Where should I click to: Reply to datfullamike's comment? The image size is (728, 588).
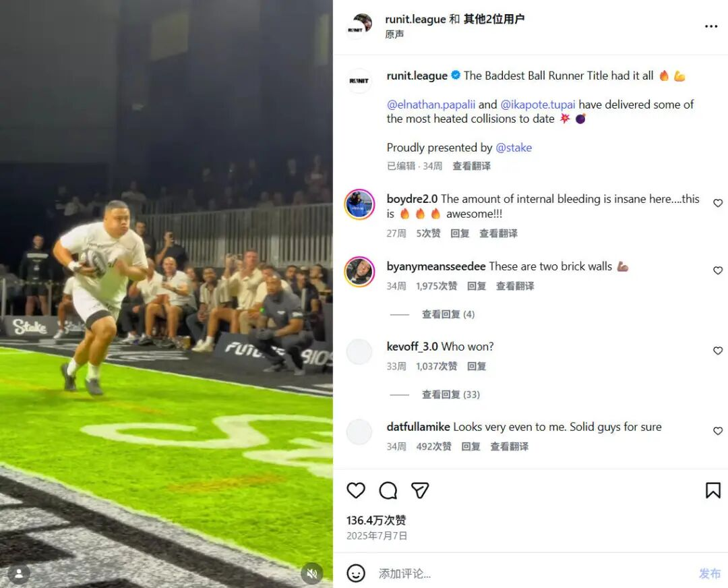pos(471,446)
